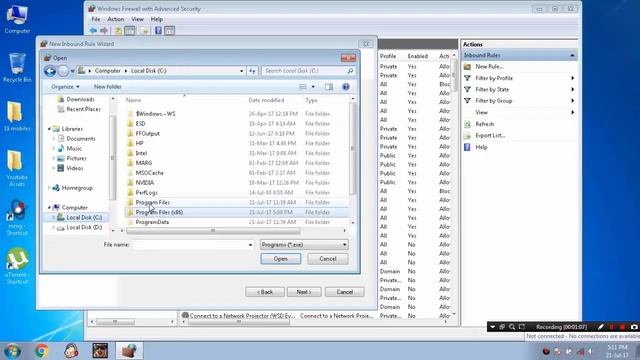Select the Youtube Assets desktop folder
Viewport: 640px width, 360px height.
coord(17,168)
